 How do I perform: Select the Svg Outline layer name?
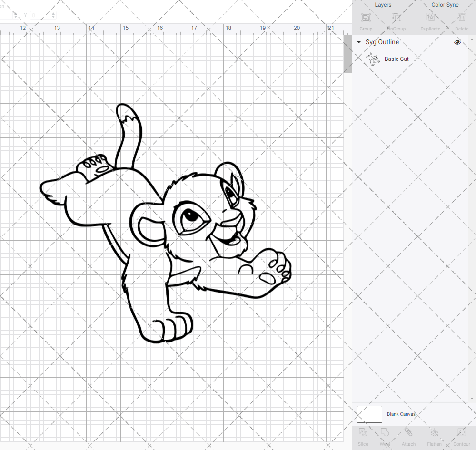tap(382, 42)
